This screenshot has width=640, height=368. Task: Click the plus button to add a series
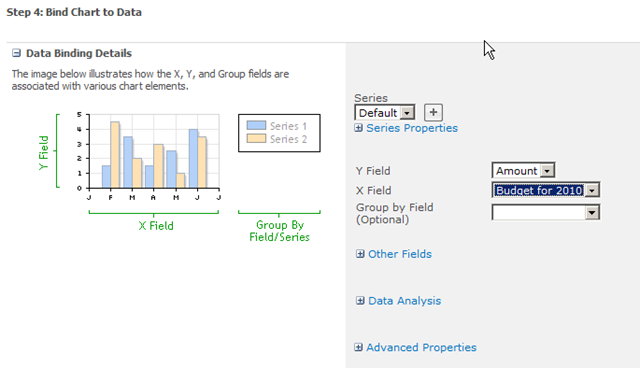pos(433,112)
